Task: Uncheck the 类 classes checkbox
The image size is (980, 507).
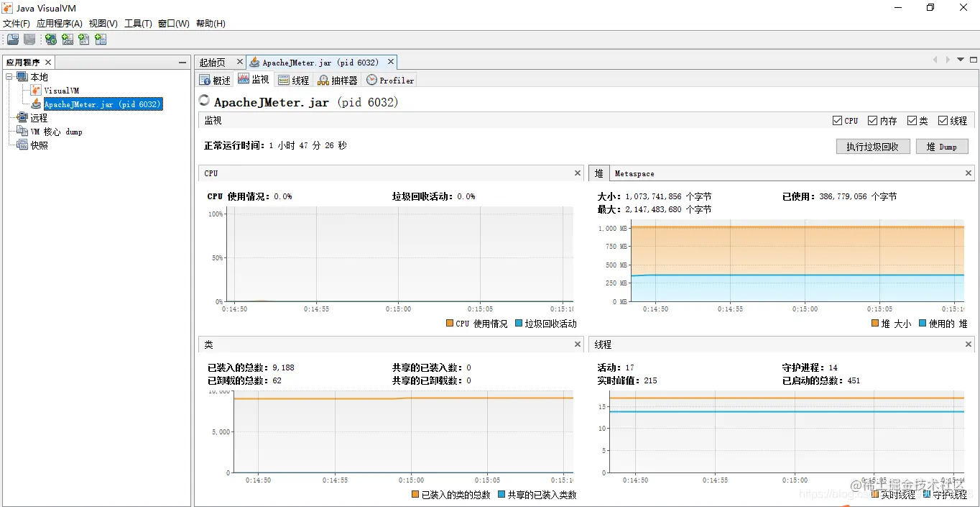Action: (x=912, y=121)
